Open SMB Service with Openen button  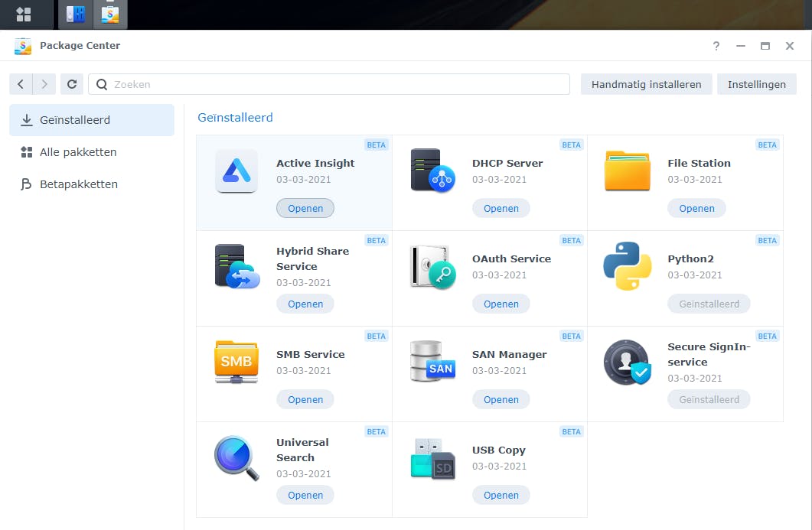point(305,399)
